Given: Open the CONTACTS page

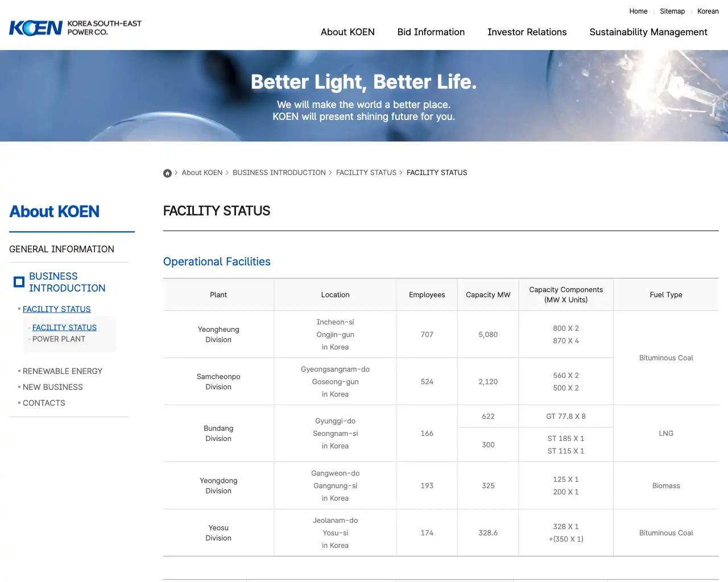Looking at the screenshot, I should [44, 403].
